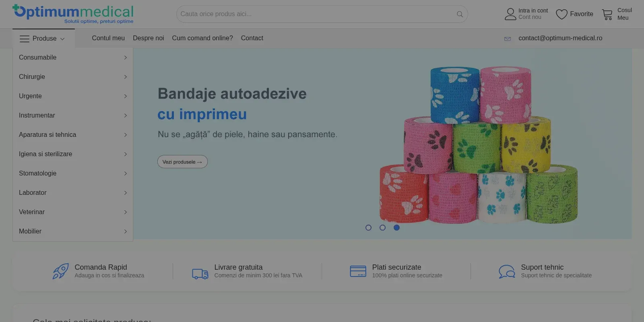The width and height of the screenshot is (644, 322).
Task: Click the hamburger menu icon beside Produse
Action: click(x=25, y=39)
